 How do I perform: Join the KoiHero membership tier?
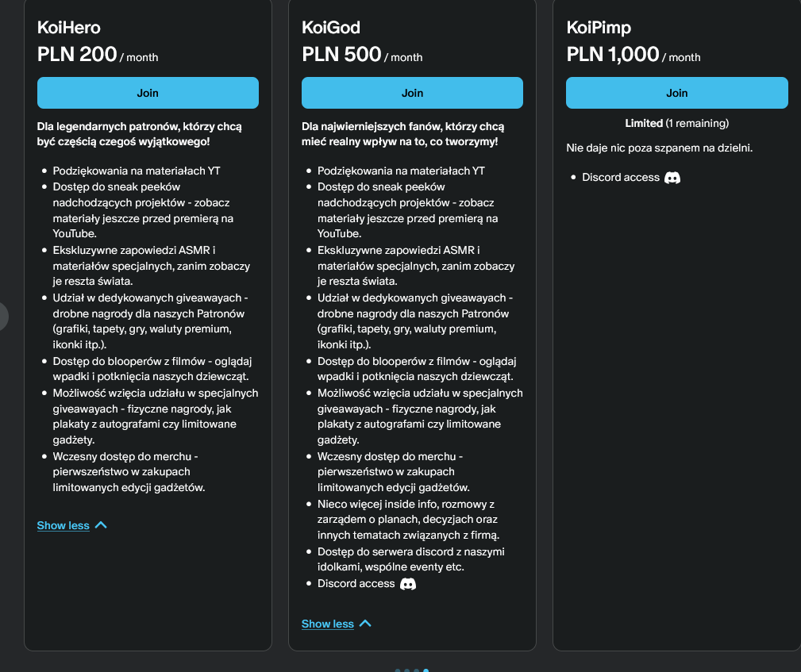click(148, 93)
